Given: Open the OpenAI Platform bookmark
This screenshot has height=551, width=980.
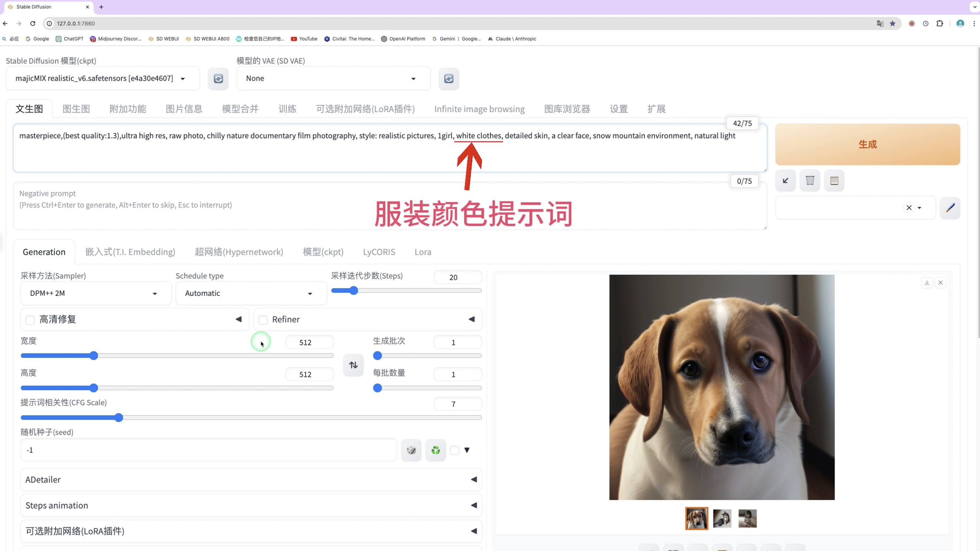Looking at the screenshot, I should 403,39.
